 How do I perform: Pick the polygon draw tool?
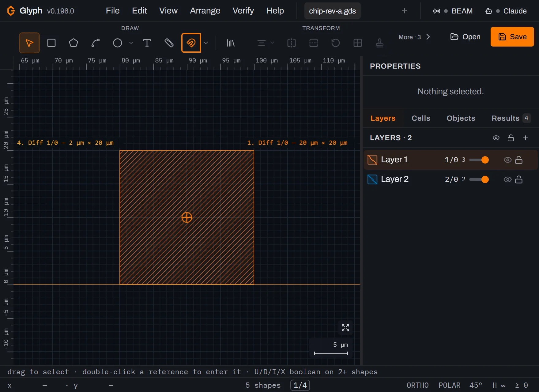click(x=73, y=43)
